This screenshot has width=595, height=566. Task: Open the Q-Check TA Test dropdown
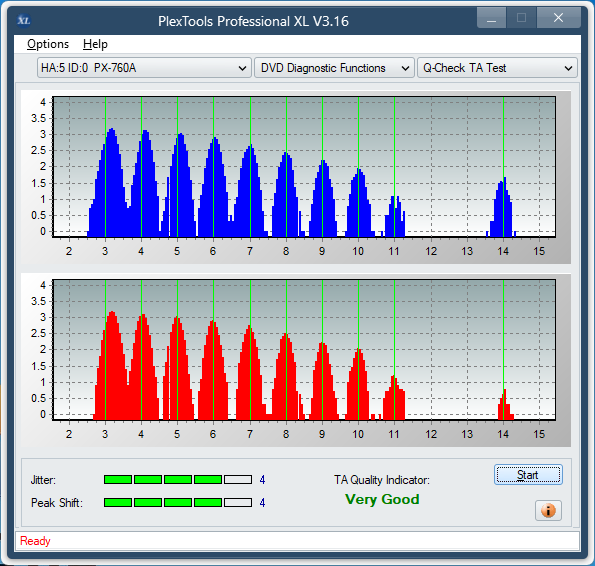point(497,68)
